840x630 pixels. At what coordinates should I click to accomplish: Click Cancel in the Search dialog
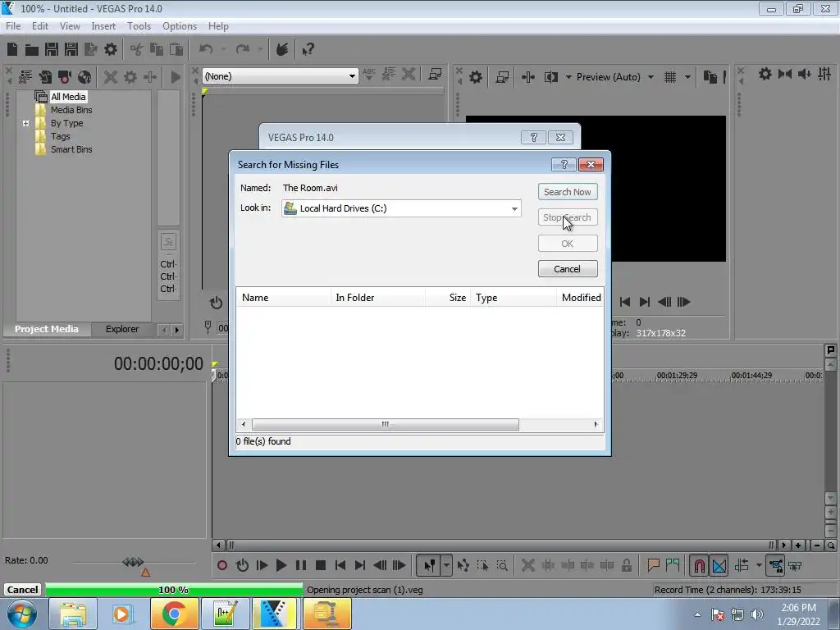568,269
